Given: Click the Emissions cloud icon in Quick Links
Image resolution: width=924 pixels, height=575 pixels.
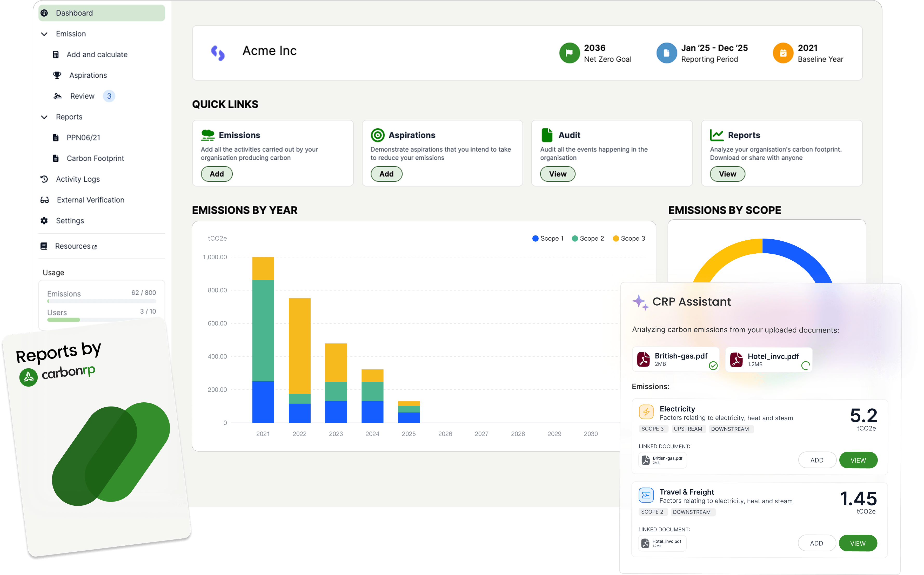Looking at the screenshot, I should coord(208,135).
